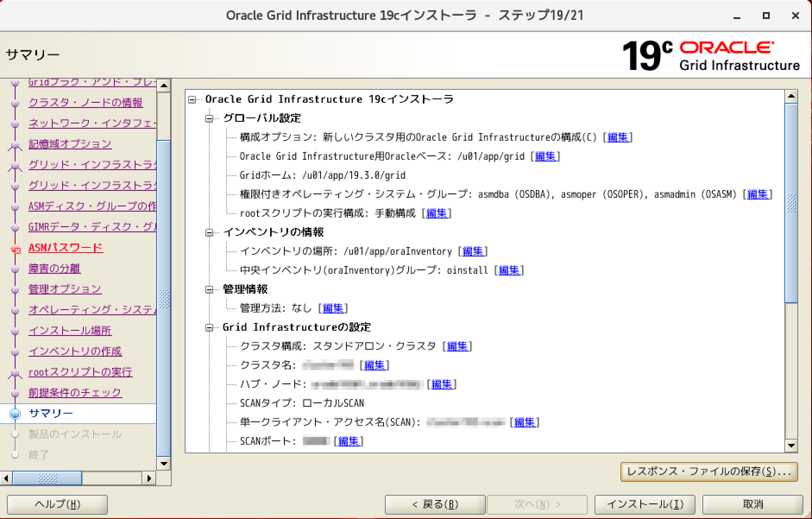This screenshot has width=812, height=519.
Task: Edit the SCANポート value
Action: tap(348, 441)
